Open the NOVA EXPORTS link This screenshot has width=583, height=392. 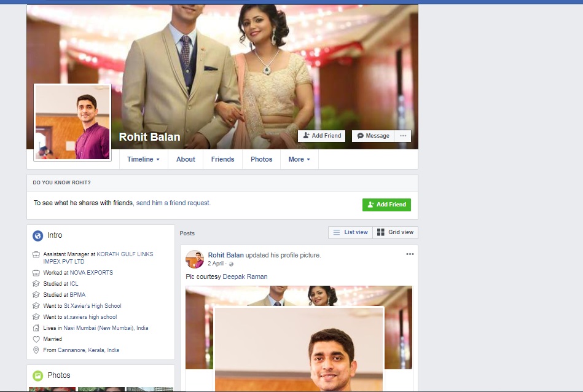pos(92,273)
